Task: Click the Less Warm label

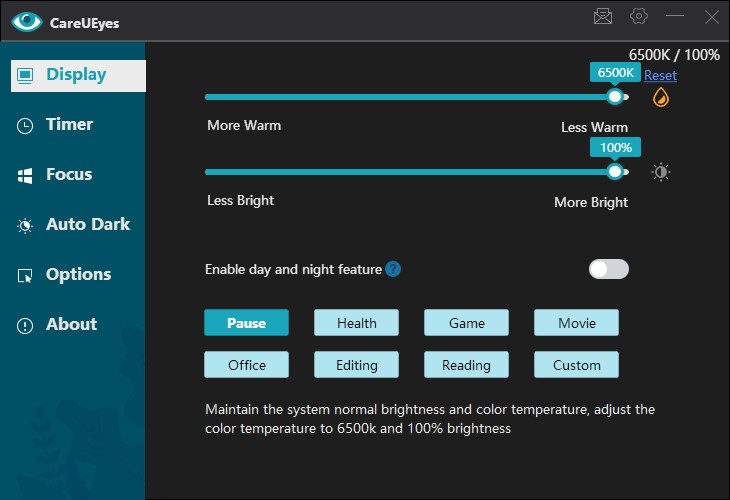Action: 594,127
